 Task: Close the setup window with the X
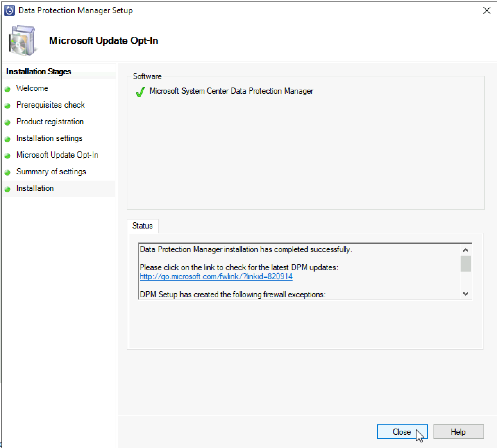point(487,10)
